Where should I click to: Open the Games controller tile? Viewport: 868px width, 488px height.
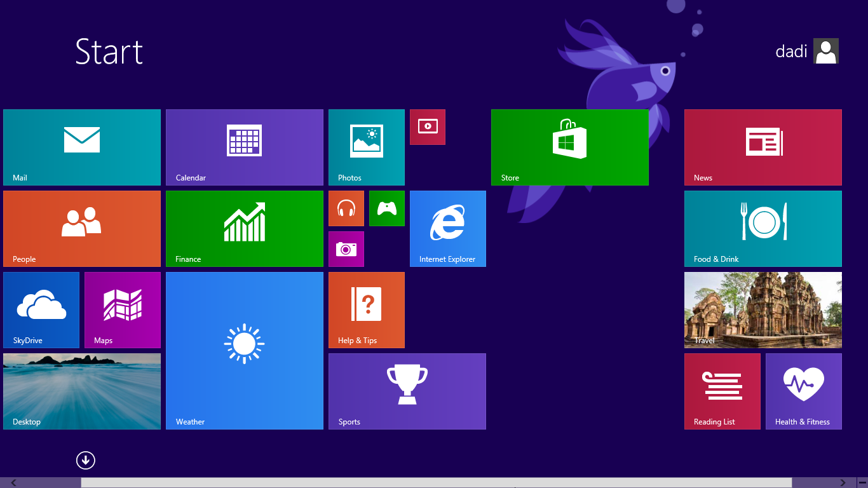tap(387, 208)
